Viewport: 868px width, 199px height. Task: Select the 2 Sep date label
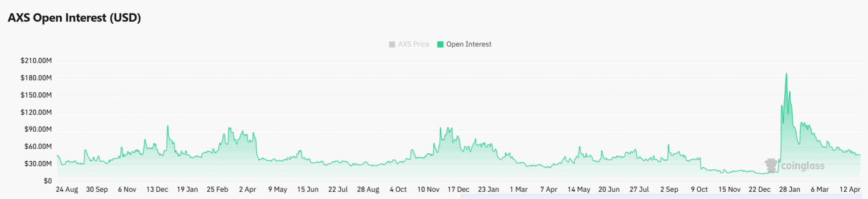[x=669, y=189]
